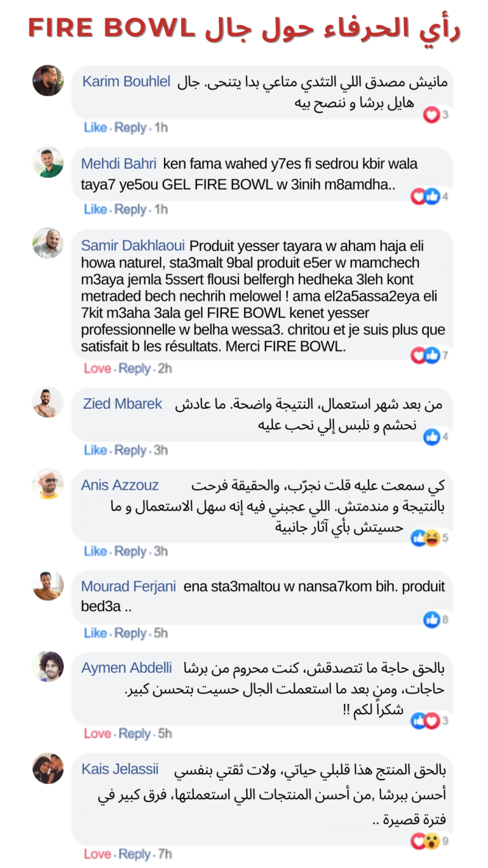Open Anis Azzouz's profile name link
This screenshot has width=488, height=868.
click(x=120, y=485)
